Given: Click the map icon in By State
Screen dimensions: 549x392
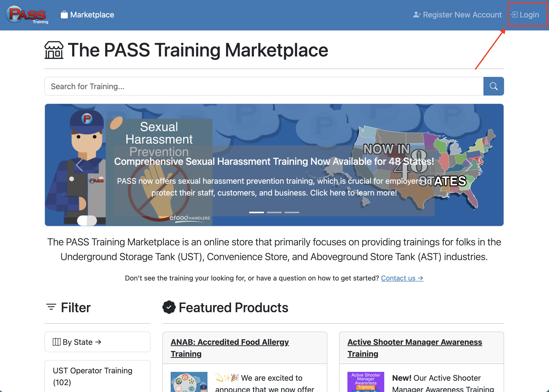Looking at the screenshot, I should (x=56, y=342).
